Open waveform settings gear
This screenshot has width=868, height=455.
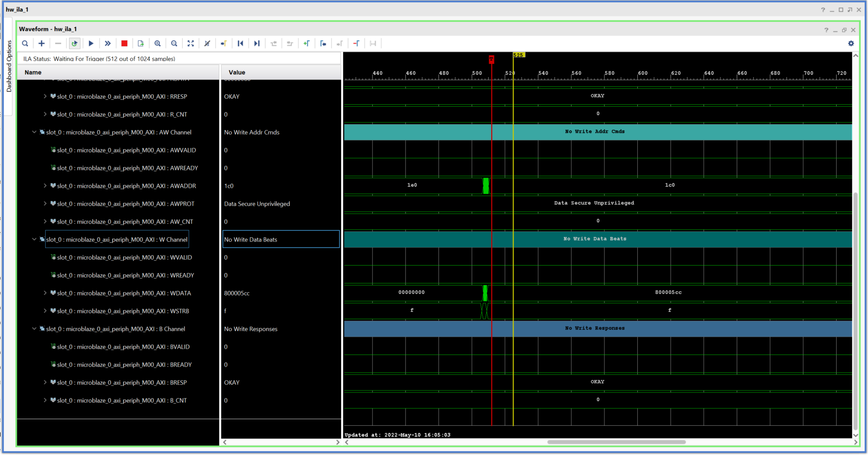(x=851, y=44)
